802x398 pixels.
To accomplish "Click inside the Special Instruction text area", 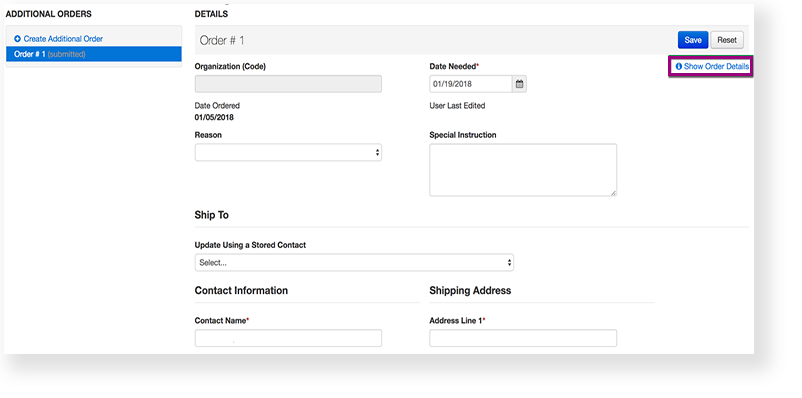I will (523, 170).
